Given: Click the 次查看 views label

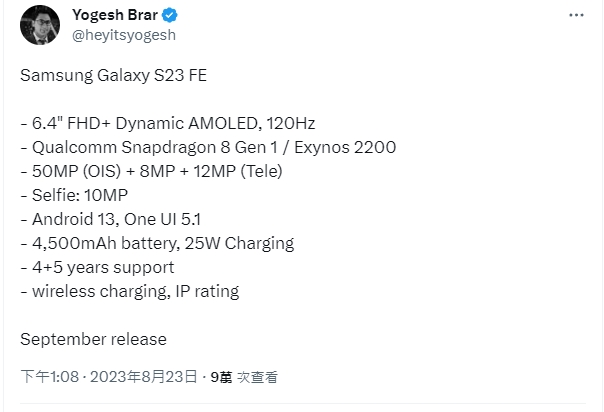Looking at the screenshot, I should tap(257, 377).
